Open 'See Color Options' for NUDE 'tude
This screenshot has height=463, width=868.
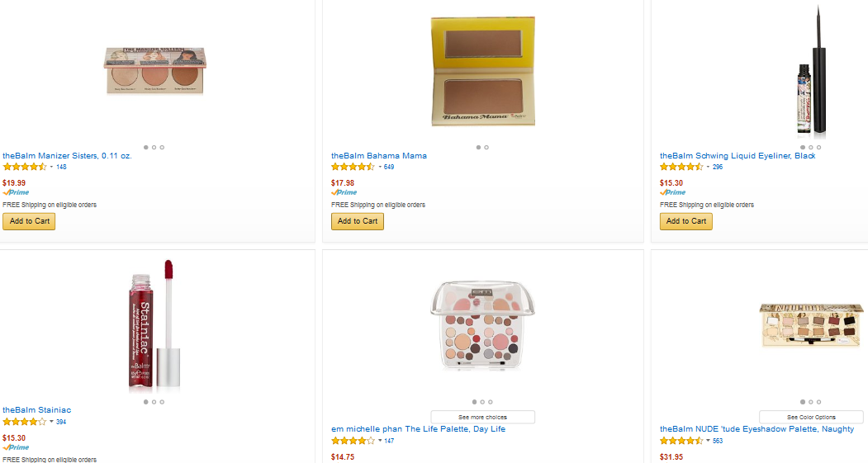(x=811, y=417)
